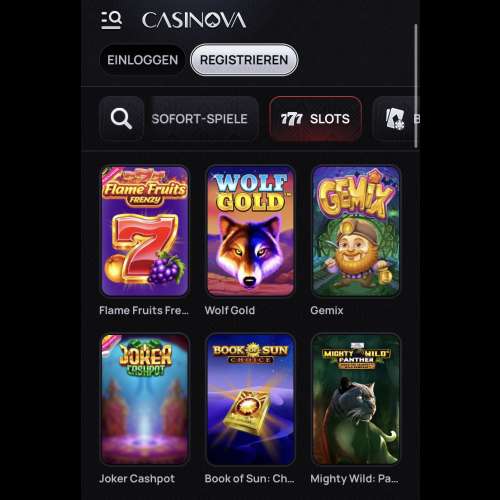Open the Book of Sun game thumbnail

(x=250, y=399)
